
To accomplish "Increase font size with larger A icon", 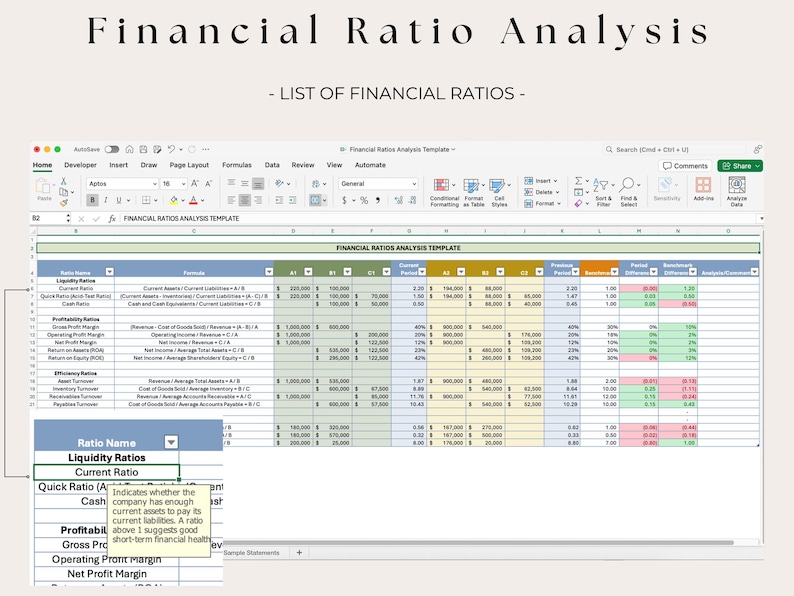I will coord(195,184).
